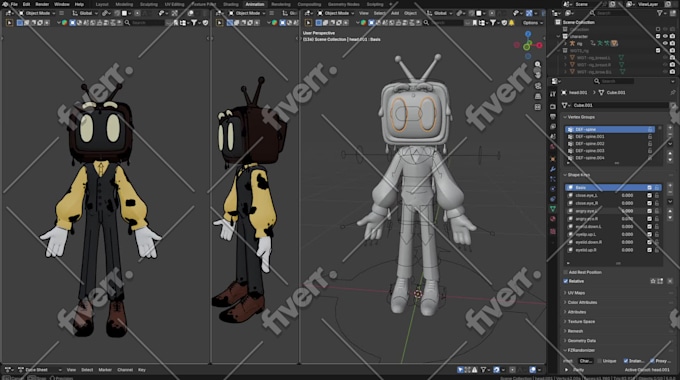Open the Modifiers wrench properties tab
680x380 pixels.
point(552,169)
